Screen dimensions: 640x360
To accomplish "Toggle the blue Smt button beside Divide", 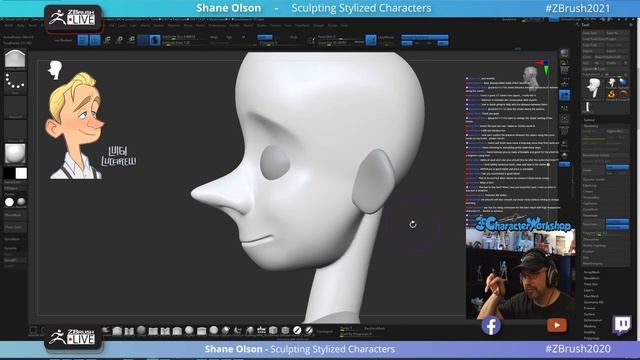I will tap(617, 167).
